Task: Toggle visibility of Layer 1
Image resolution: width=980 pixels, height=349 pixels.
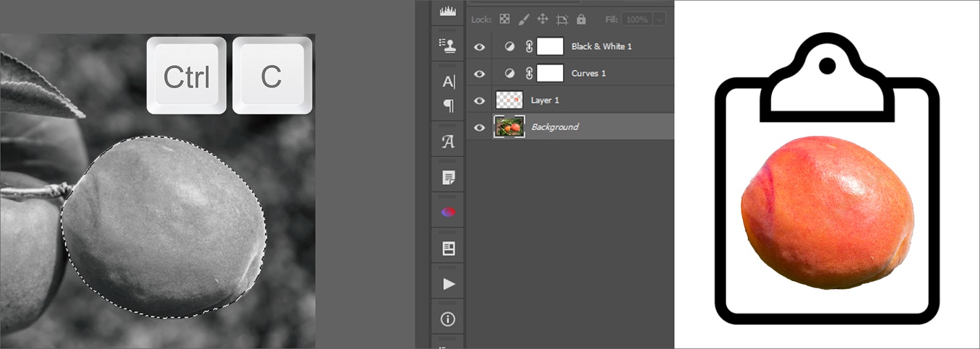Action: [480, 100]
